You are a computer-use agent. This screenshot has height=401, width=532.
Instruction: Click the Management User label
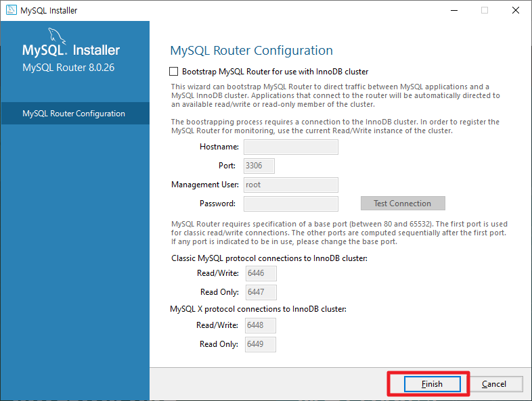205,185
